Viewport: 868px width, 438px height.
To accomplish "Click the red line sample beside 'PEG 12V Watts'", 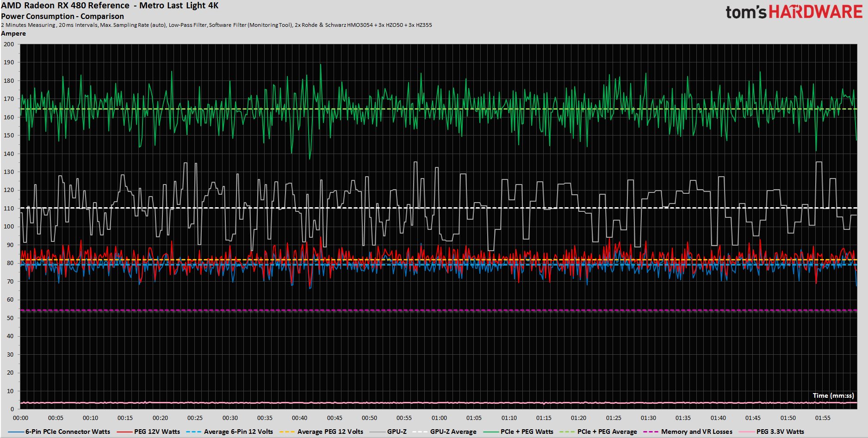I will tap(124, 432).
